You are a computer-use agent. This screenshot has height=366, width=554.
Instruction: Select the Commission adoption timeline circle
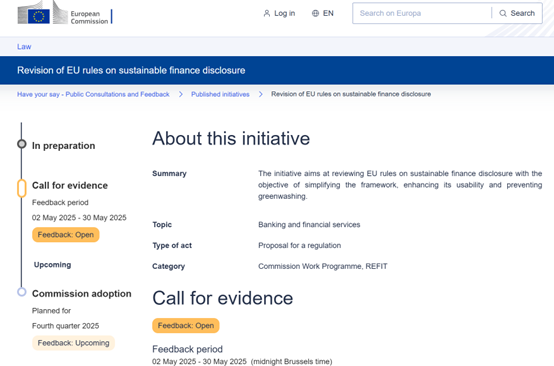click(x=22, y=292)
